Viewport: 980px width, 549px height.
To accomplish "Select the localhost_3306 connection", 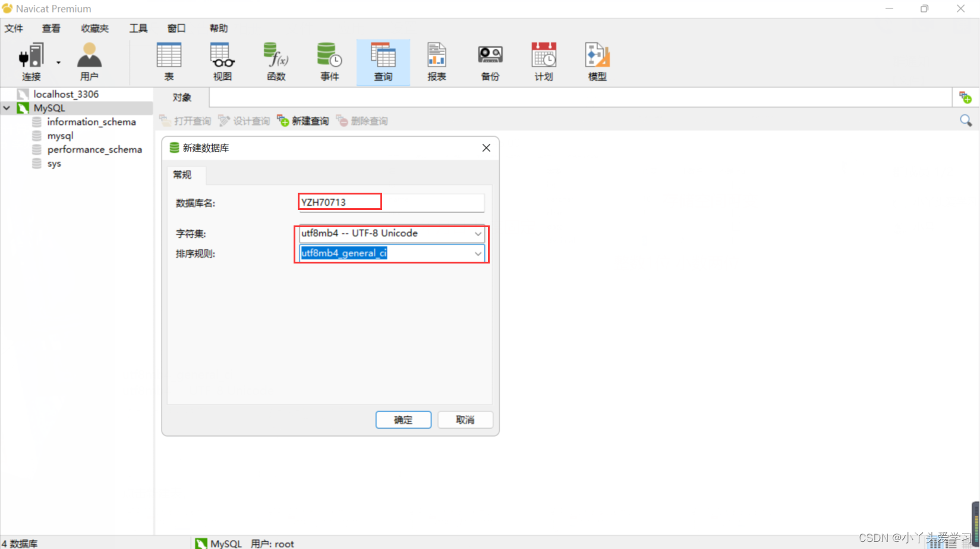I will pyautogui.click(x=66, y=94).
